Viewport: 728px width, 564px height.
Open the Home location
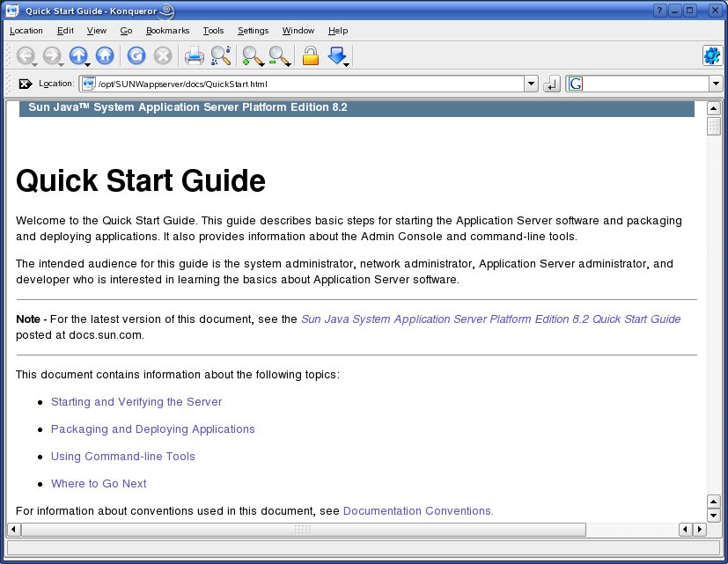[105, 55]
